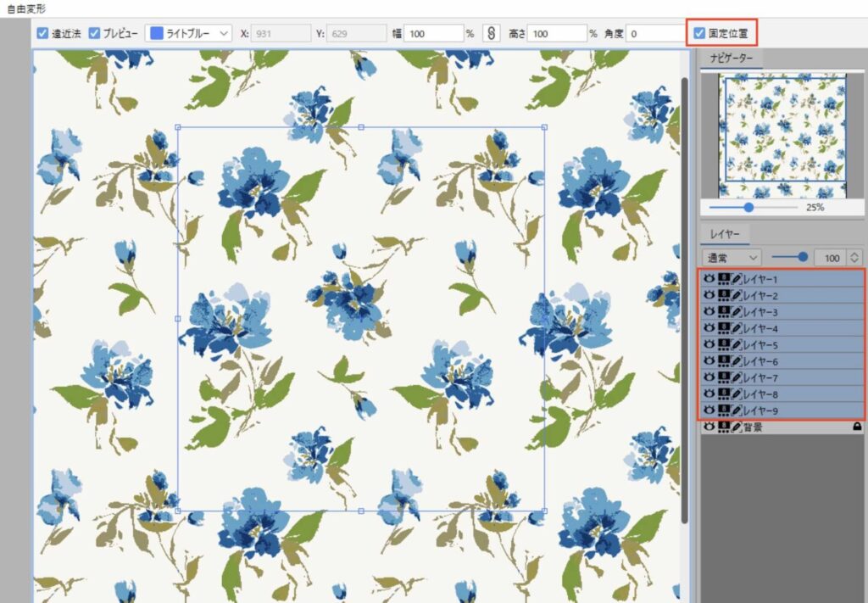Viewport: 868px width, 603px height.
Task: Click the 25% zoom value
Action: pos(815,208)
